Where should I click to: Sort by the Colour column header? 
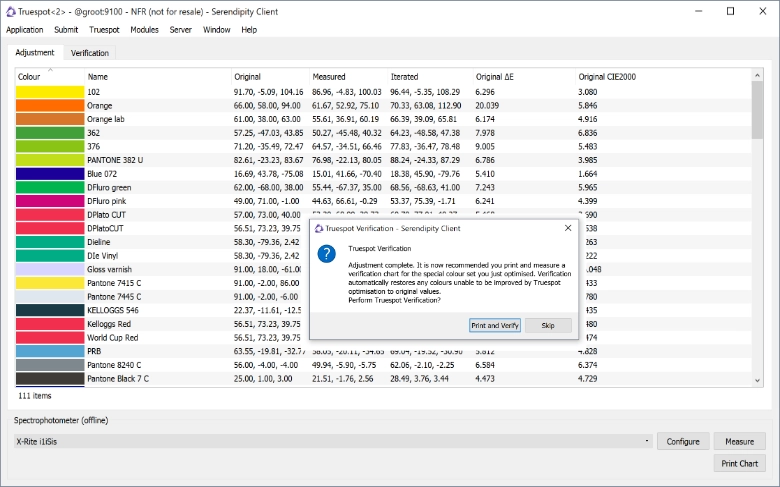29,77
